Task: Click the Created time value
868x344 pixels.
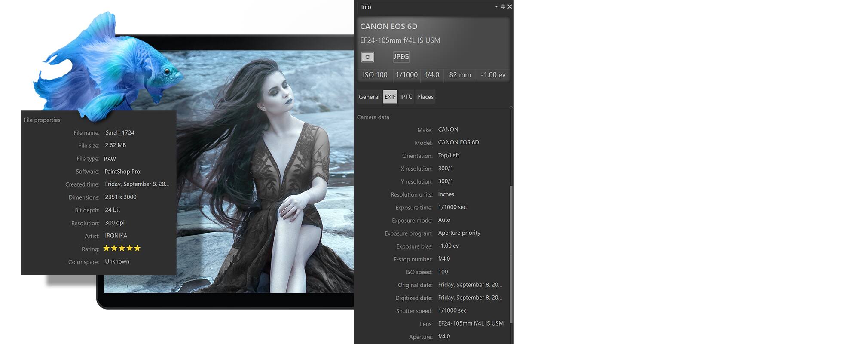Action: pyautogui.click(x=137, y=184)
